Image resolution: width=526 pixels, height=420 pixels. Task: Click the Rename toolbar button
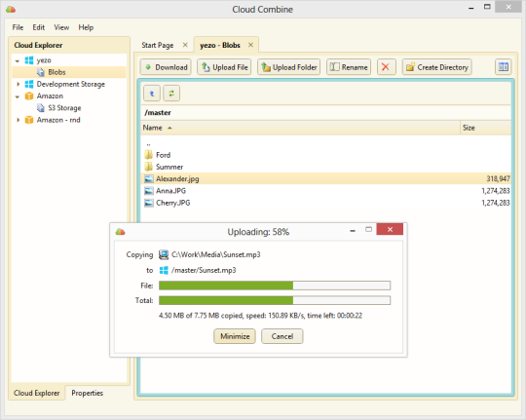click(x=349, y=67)
